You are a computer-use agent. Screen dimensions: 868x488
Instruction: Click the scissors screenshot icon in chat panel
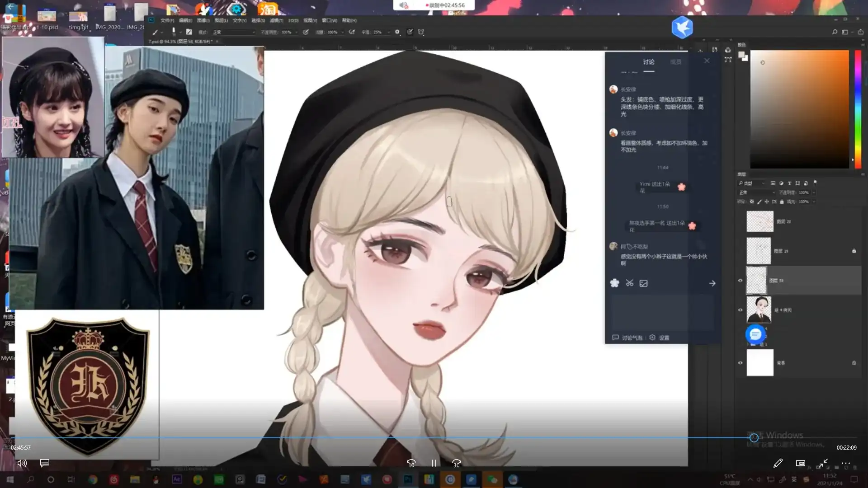pyautogui.click(x=629, y=283)
